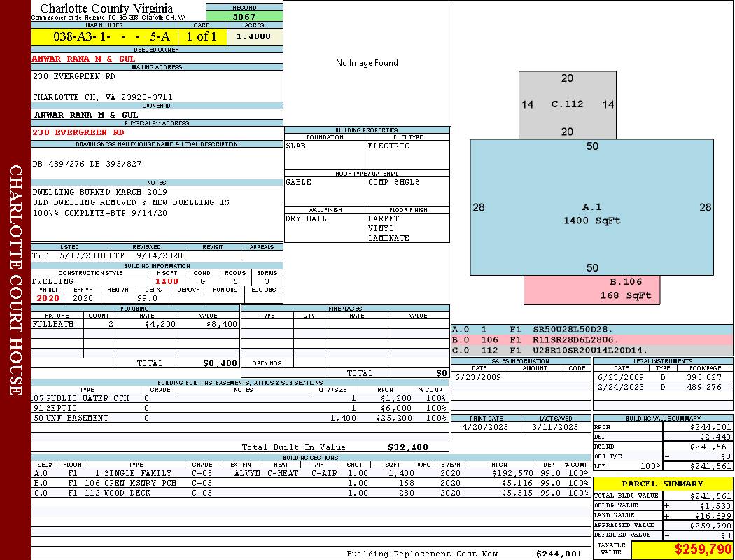Screen dimensions: 735x560
Task: Click the print date 4/20/2025
Action: (486, 427)
